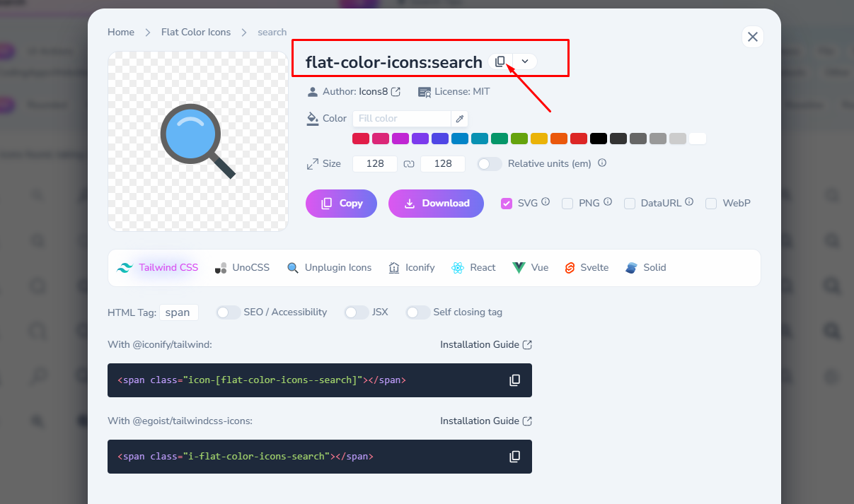854x504 pixels.
Task: Show info for Relative units
Action: click(602, 163)
